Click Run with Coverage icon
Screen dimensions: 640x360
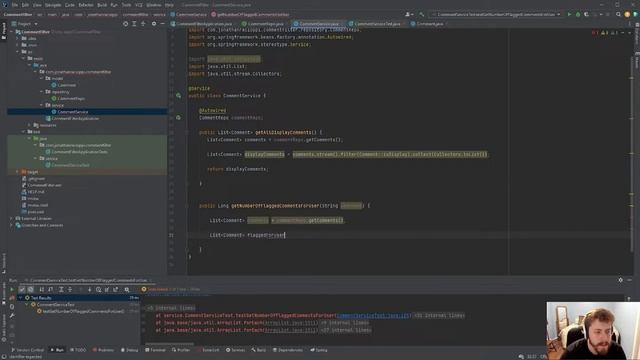[x=587, y=14]
